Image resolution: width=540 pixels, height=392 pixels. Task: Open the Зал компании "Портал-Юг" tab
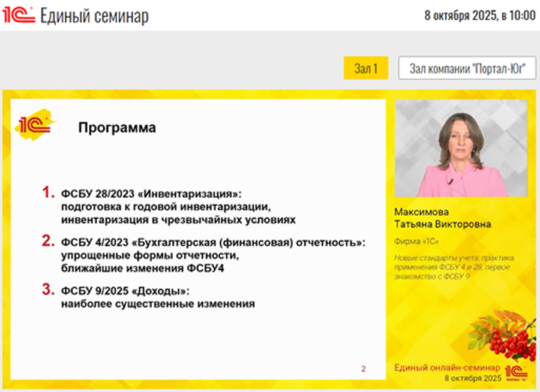pyautogui.click(x=467, y=68)
